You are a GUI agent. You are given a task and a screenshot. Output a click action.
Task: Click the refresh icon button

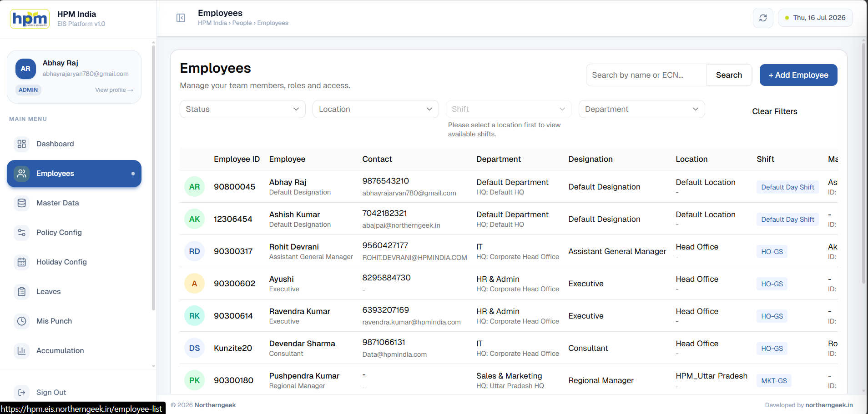pos(763,18)
